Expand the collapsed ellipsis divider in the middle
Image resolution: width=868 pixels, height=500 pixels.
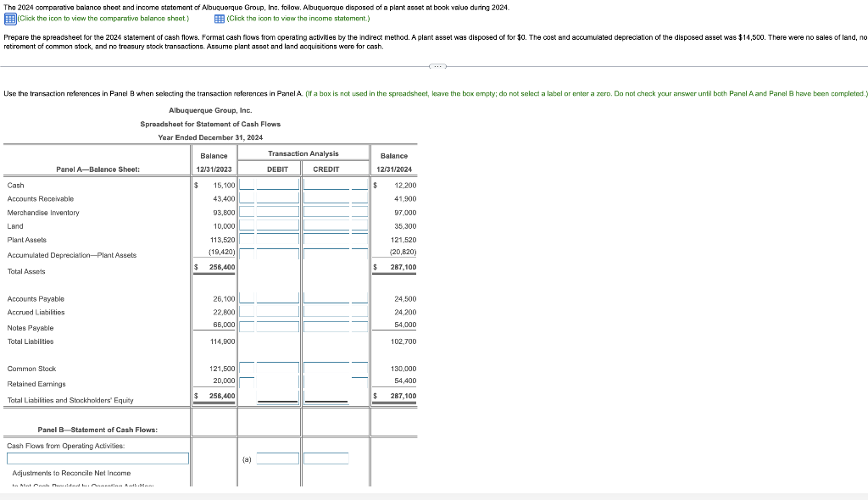(x=437, y=66)
